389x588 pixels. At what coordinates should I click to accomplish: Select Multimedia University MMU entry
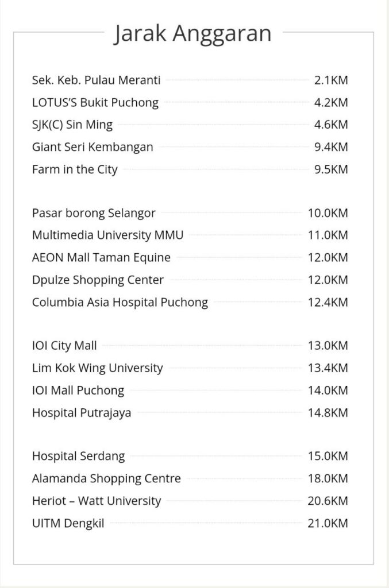108,235
